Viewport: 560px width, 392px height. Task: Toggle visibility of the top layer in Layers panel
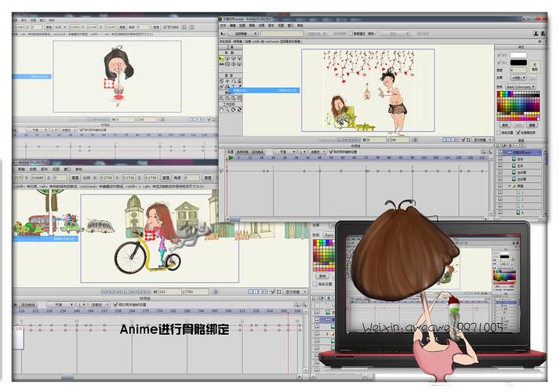pos(500,152)
